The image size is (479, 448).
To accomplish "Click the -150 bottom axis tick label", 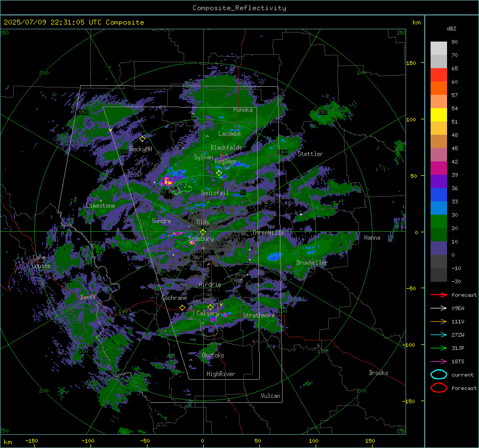I will coord(31,441).
